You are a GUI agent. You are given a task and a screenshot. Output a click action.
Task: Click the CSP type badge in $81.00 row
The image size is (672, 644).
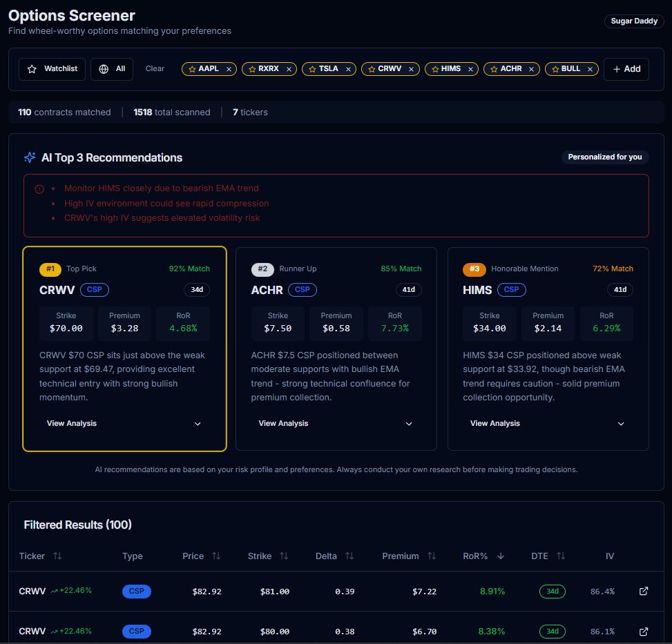tap(136, 592)
